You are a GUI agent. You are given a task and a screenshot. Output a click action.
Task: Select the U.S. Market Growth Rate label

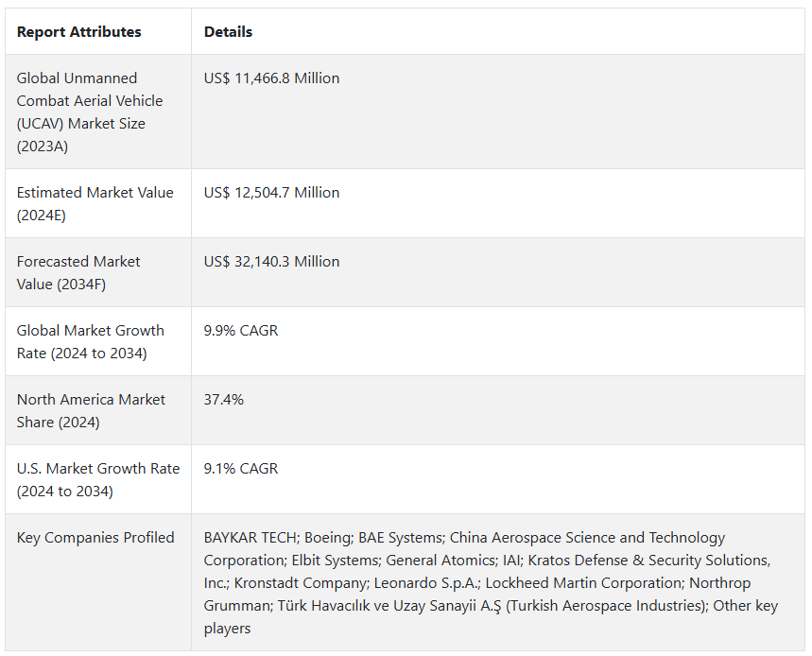pyautogui.click(x=97, y=479)
